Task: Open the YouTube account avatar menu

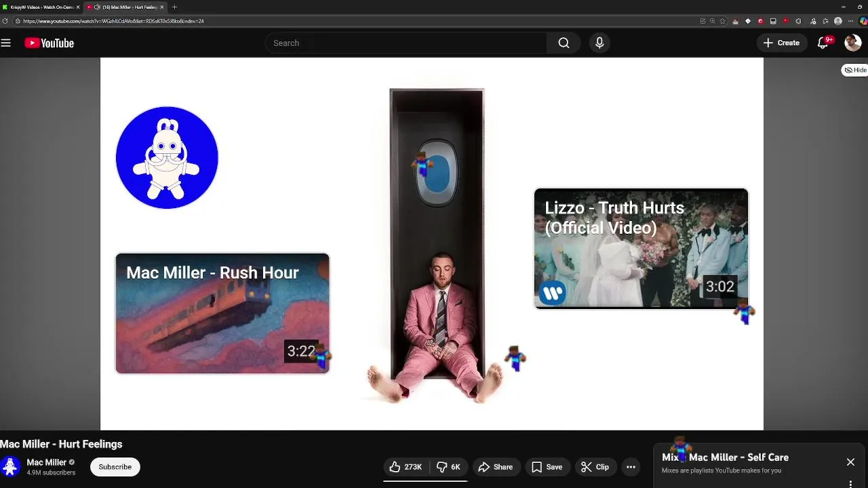Action: (852, 43)
